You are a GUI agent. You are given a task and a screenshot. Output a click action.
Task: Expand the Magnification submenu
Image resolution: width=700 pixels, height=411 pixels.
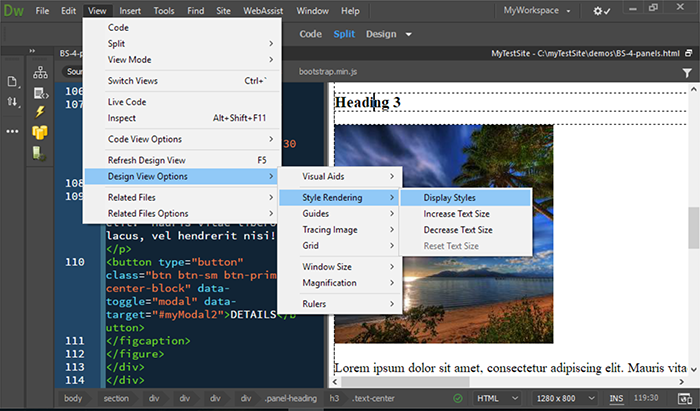pyautogui.click(x=340, y=283)
